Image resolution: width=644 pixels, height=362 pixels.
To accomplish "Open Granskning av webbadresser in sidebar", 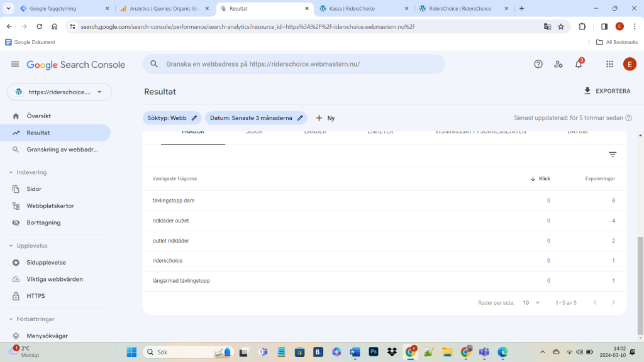I will coord(55,150).
